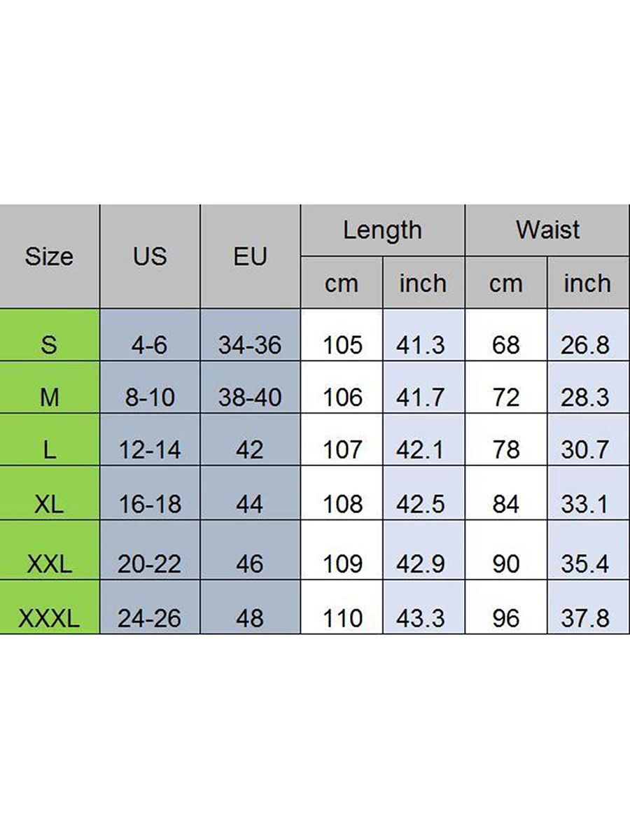This screenshot has width=630, height=840.
Task: Select the Waist header cell
Action: (547, 230)
